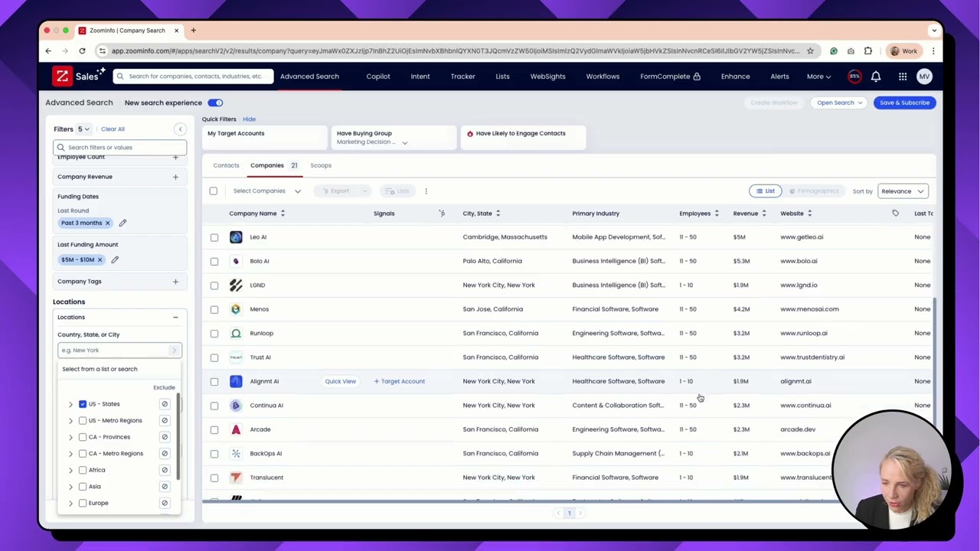
Task: Open the Sort by Relevance dropdown
Action: click(903, 191)
